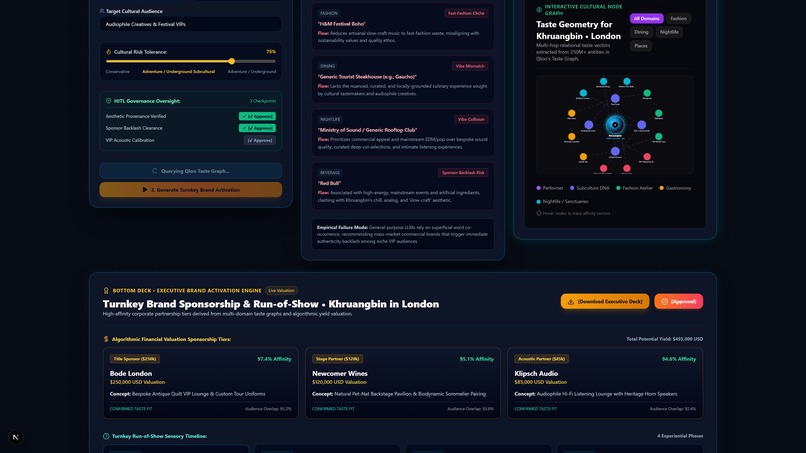The width and height of the screenshot is (806, 453).
Task: Click the flame icon beside Cultural Risk Tolerance
Action: click(x=108, y=52)
